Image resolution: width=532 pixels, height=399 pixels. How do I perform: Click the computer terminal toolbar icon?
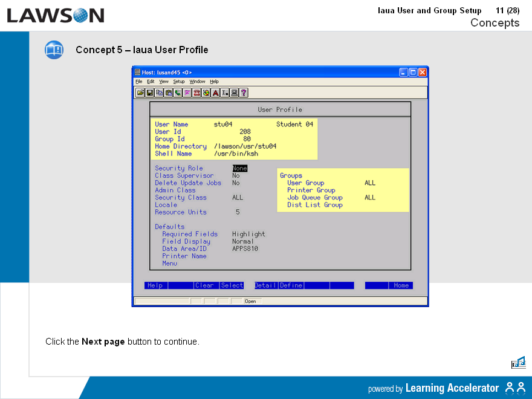[234, 92]
